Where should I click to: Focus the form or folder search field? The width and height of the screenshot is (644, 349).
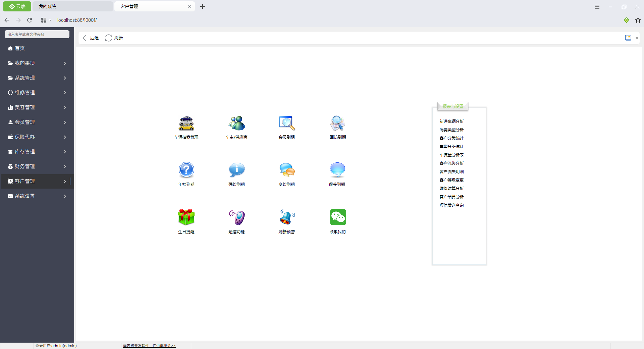pyautogui.click(x=37, y=34)
